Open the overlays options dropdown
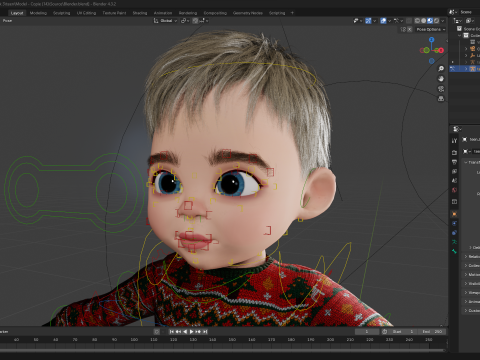This screenshot has width=480, height=360. (389, 21)
